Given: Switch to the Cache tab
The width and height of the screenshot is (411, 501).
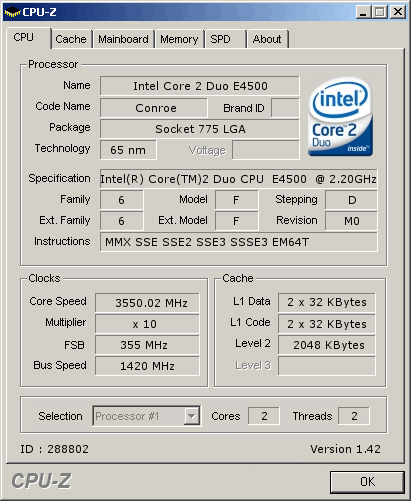Looking at the screenshot, I should coord(71,39).
